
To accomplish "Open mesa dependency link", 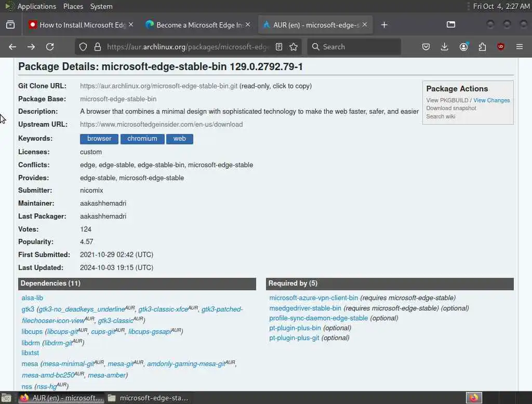I will click(30, 364).
